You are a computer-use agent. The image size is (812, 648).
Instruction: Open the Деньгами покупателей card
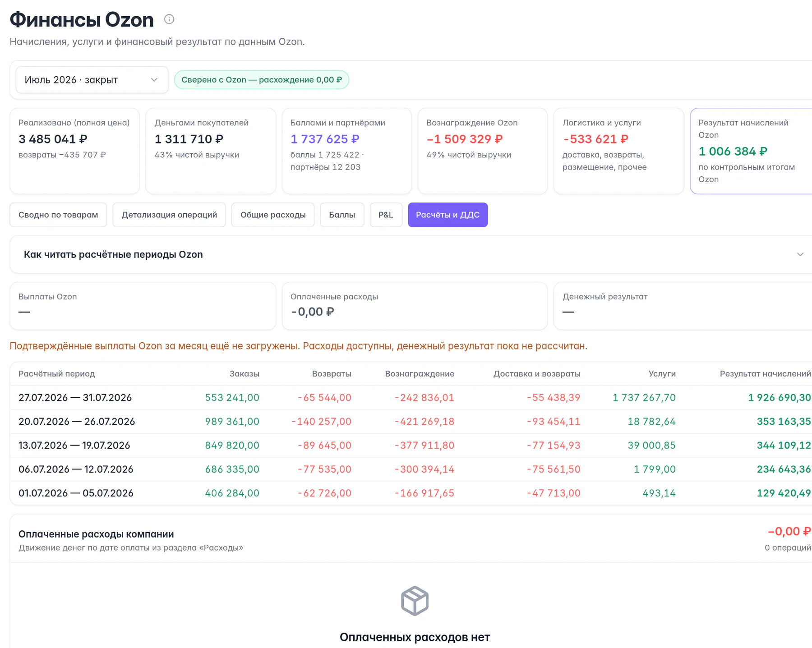211,151
